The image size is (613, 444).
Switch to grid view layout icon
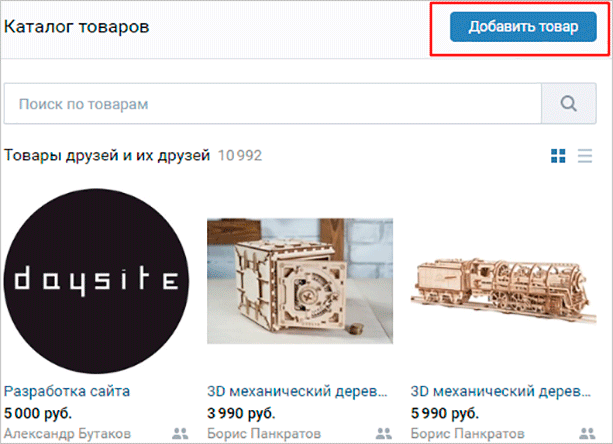(558, 156)
